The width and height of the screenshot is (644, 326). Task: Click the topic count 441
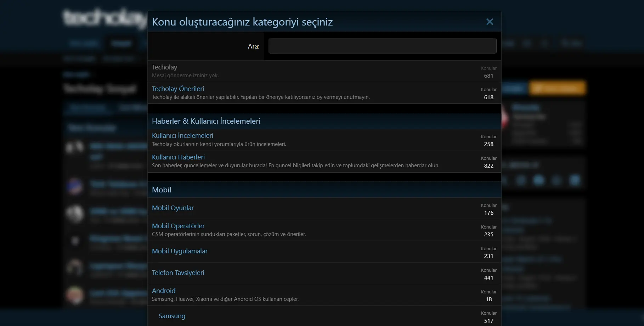click(488, 278)
